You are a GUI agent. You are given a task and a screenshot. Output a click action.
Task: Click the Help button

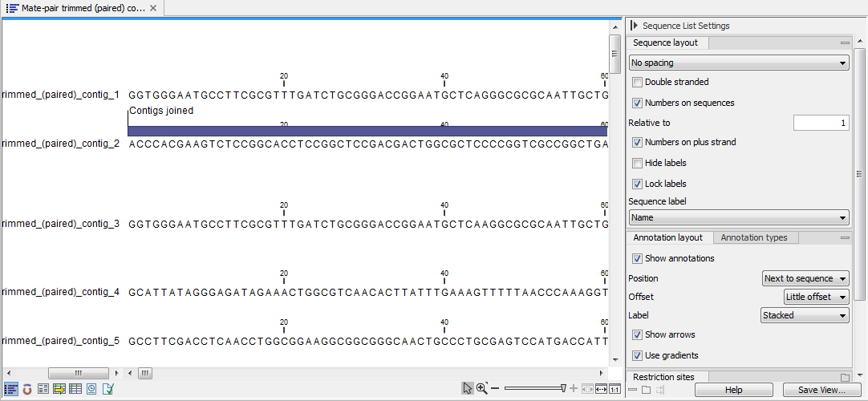(x=733, y=390)
